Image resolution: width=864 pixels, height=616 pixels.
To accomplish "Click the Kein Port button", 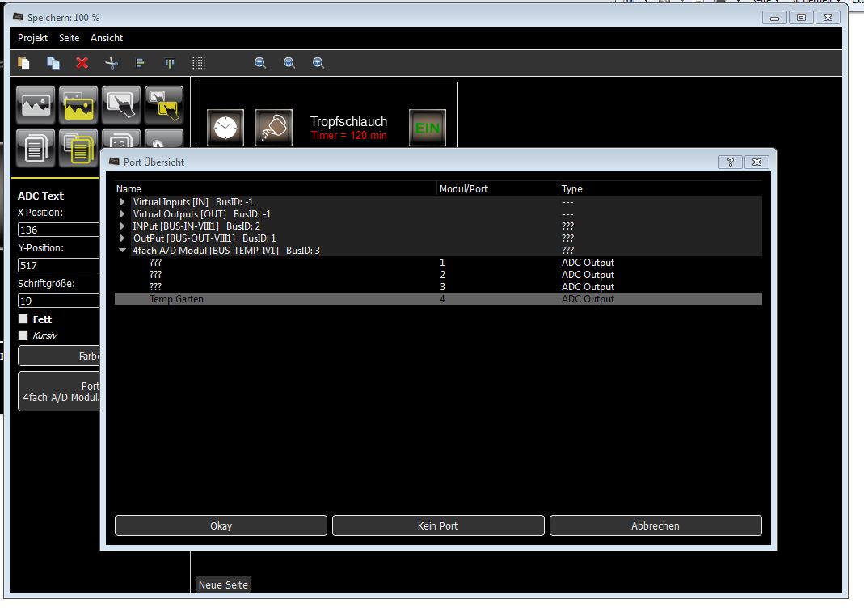I will click(x=438, y=525).
